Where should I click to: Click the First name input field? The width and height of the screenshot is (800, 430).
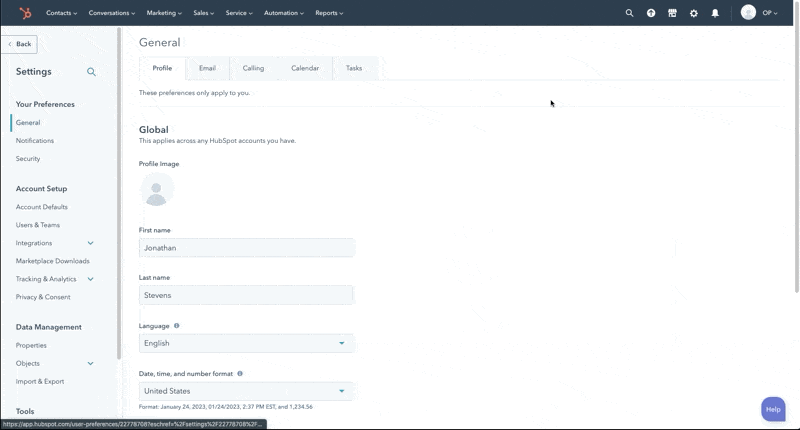coord(247,248)
